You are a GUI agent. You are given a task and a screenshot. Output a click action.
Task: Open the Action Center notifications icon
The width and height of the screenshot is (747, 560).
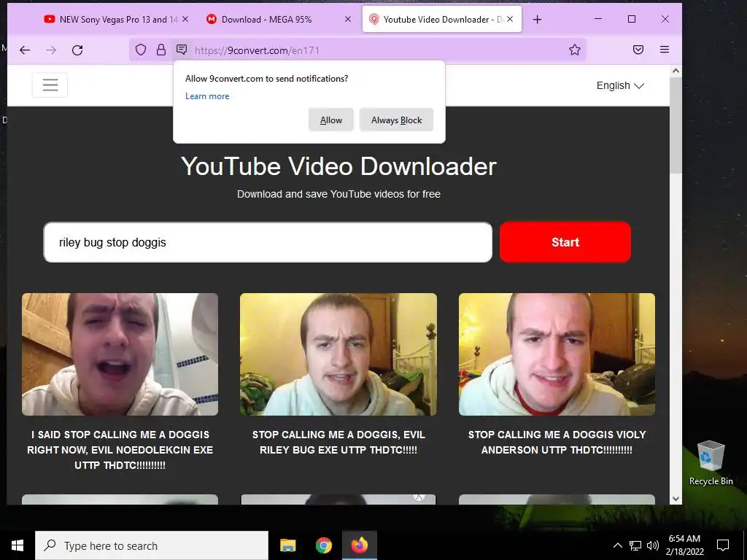(723, 545)
